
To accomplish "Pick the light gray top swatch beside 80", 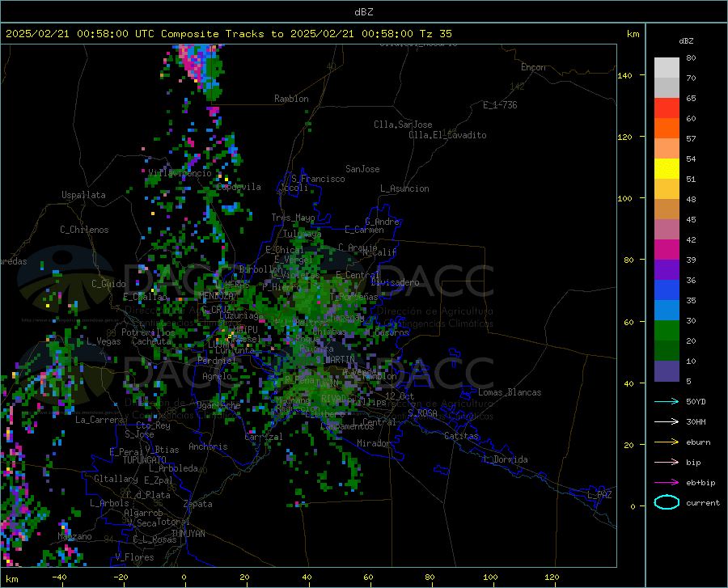I will pyautogui.click(x=667, y=68).
